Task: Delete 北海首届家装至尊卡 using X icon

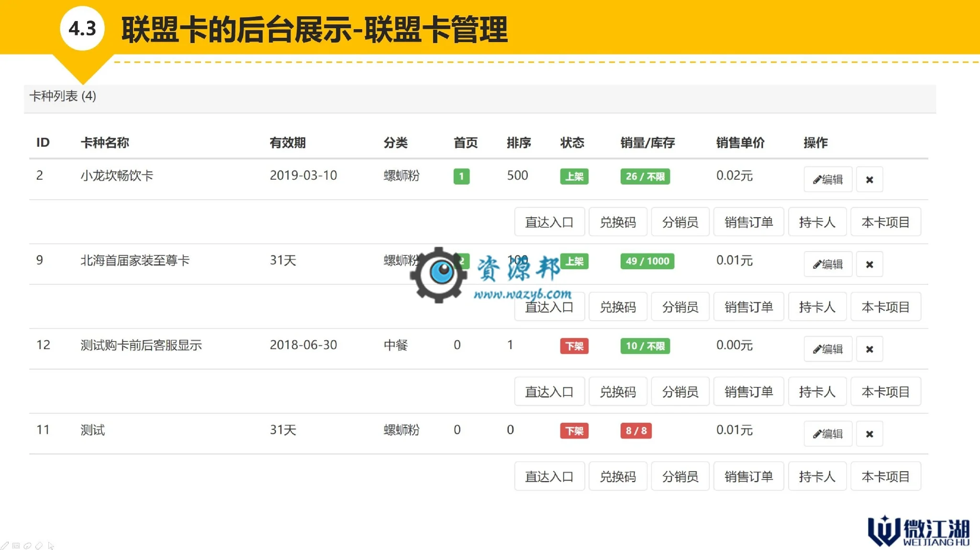Action: tap(869, 264)
